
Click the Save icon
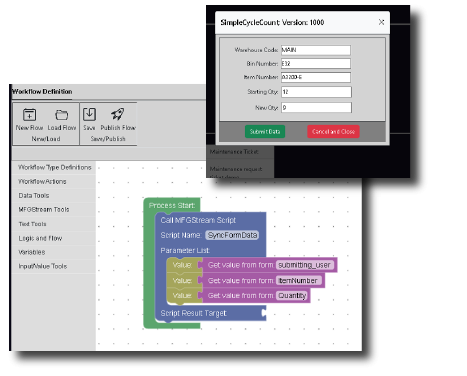coord(89,114)
